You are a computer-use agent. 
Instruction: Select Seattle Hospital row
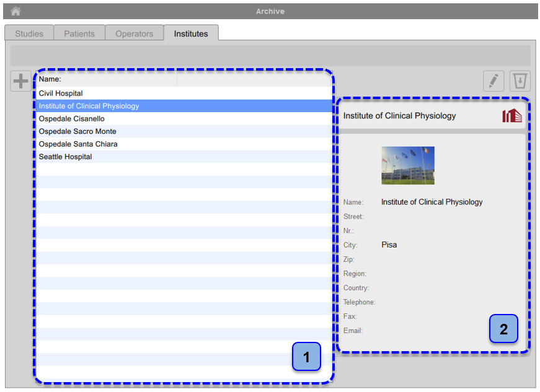(x=184, y=157)
